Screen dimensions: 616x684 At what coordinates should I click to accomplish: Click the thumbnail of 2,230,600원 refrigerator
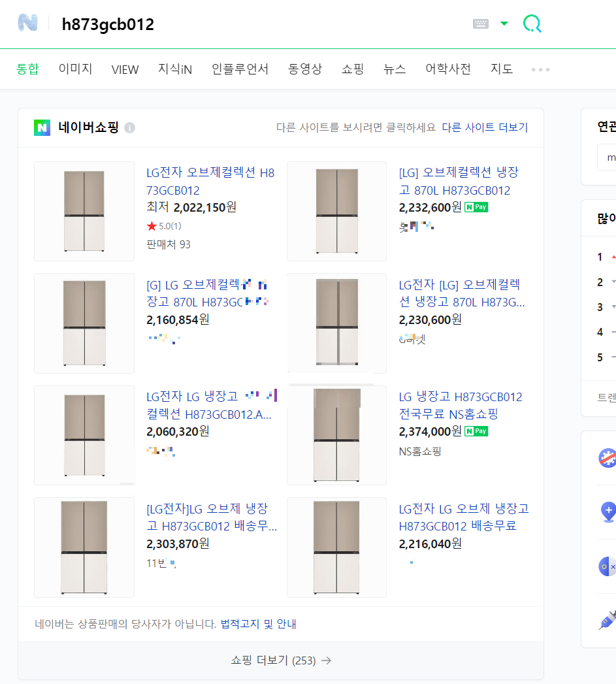(x=337, y=323)
